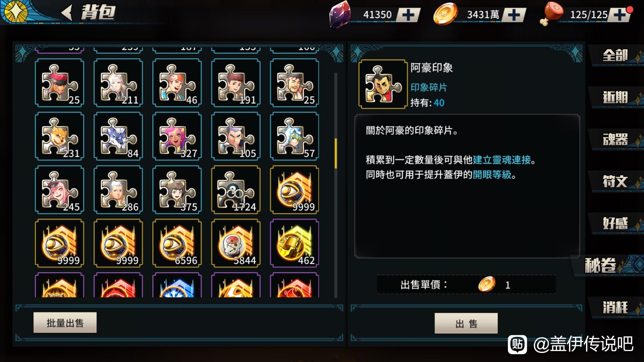The height and width of the screenshot is (362, 644).
Task: Open the 魂器 category tab
Action: point(615,139)
